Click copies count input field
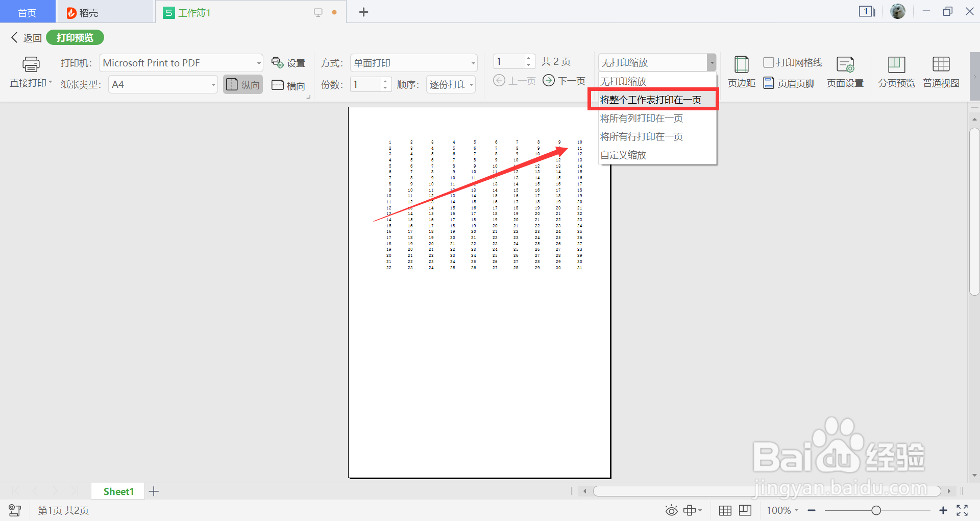Image resolution: width=980 pixels, height=521 pixels. click(365, 84)
